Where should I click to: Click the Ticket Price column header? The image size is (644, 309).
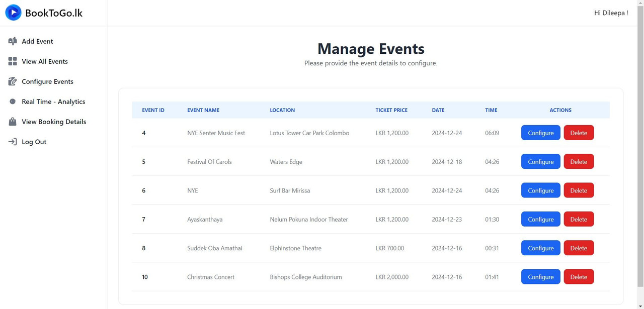coord(391,110)
